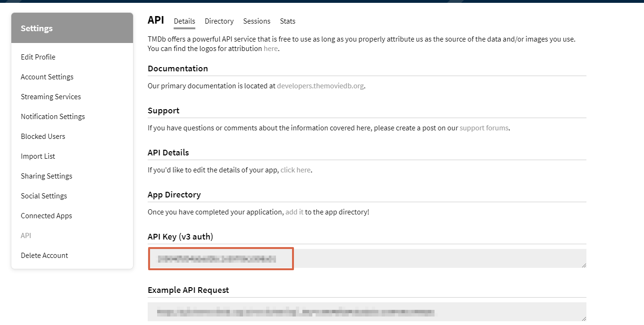Click here to edit app details
The width and height of the screenshot is (644, 325).
point(295,170)
